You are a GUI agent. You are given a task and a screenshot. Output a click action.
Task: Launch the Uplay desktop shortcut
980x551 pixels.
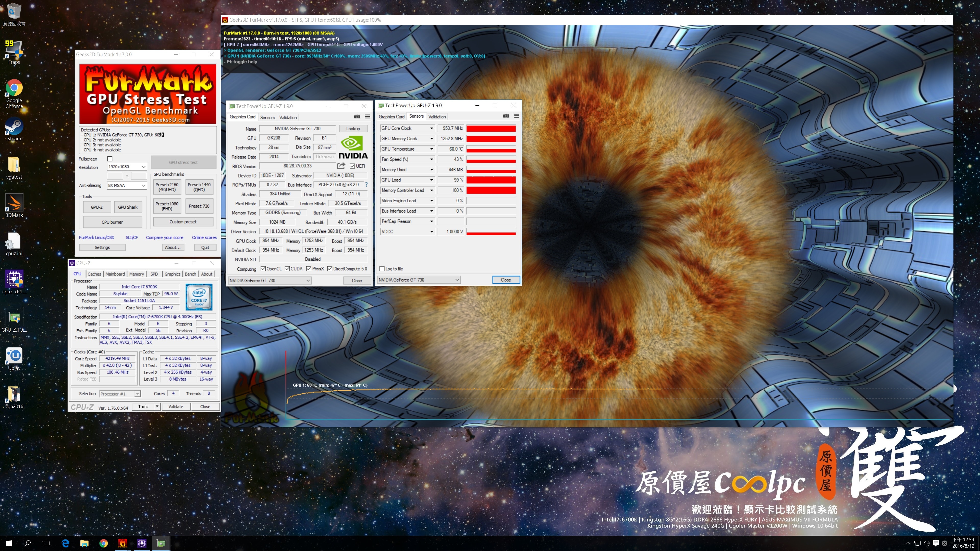pos(14,359)
